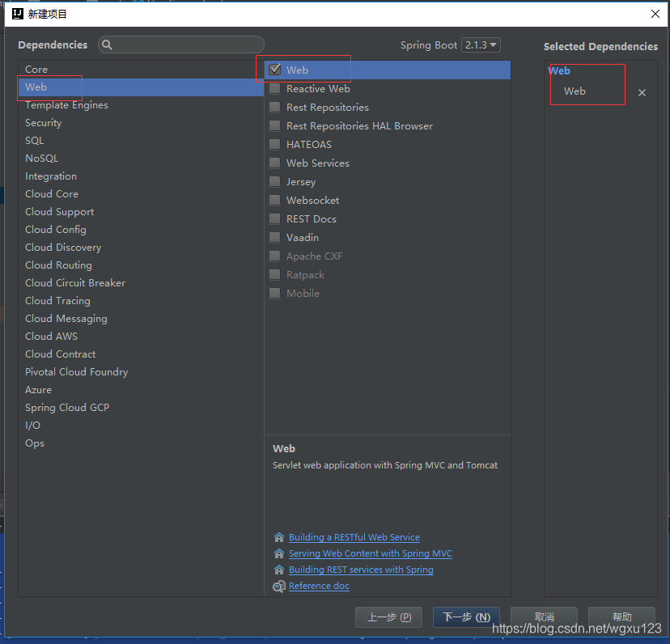Select Cloud Routing category
The width and height of the screenshot is (670, 644).
pos(141,265)
